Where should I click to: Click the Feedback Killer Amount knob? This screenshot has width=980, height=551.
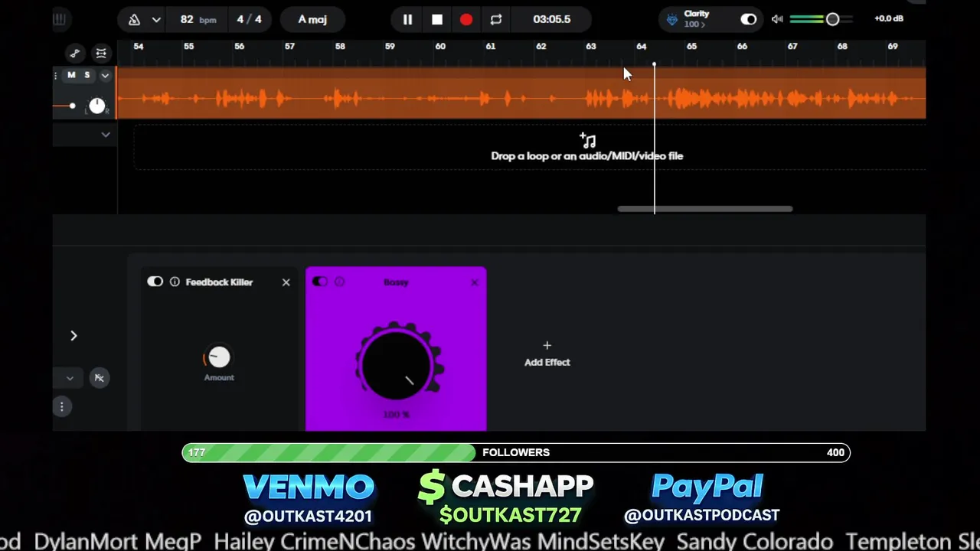click(218, 357)
